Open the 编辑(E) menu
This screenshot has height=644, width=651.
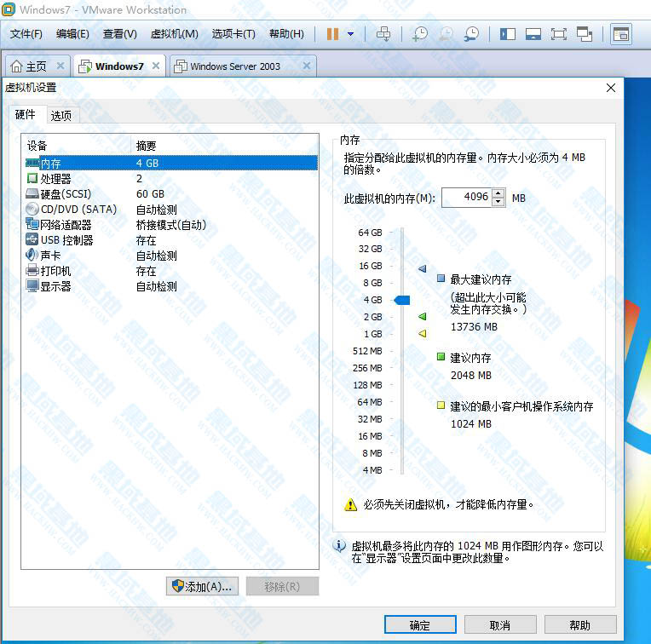click(72, 34)
